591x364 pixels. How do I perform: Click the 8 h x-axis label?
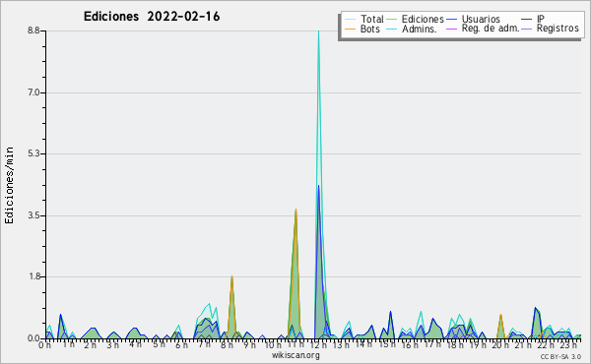click(227, 345)
